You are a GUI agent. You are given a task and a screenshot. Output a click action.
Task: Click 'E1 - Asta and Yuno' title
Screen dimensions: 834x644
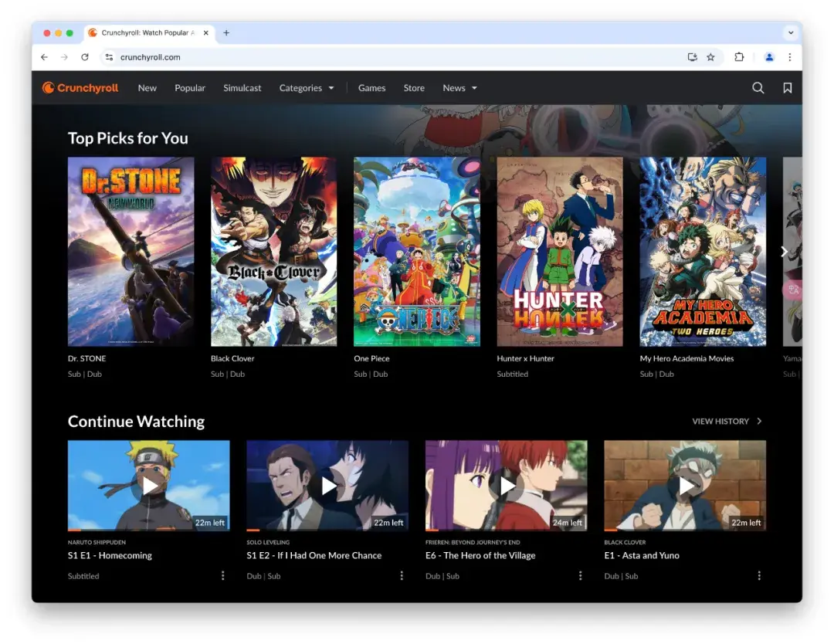[642, 555]
